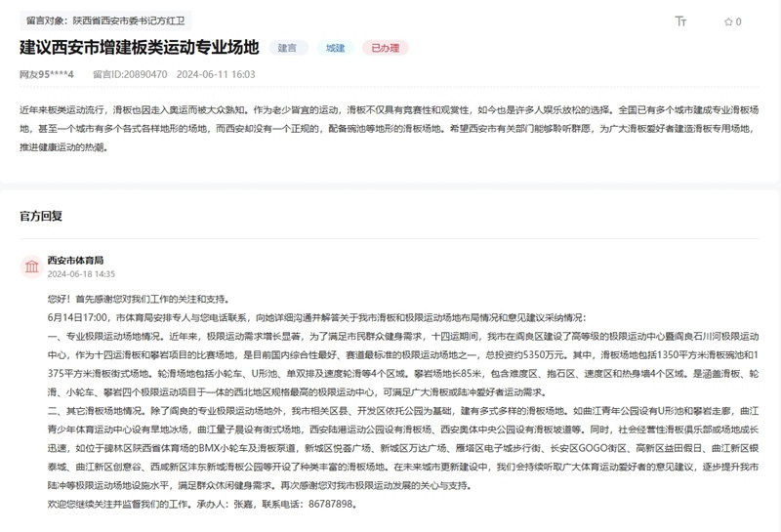Click the post date 2024-06-11 16:03

pos(216,74)
